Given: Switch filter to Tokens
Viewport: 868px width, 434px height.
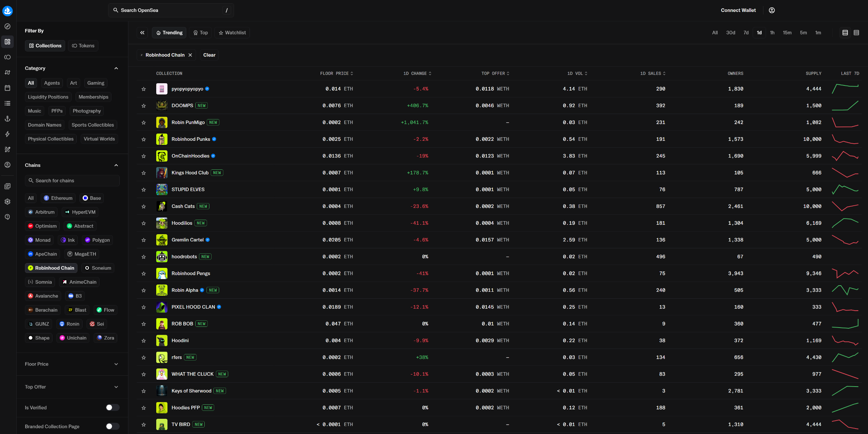Looking at the screenshot, I should coord(83,46).
